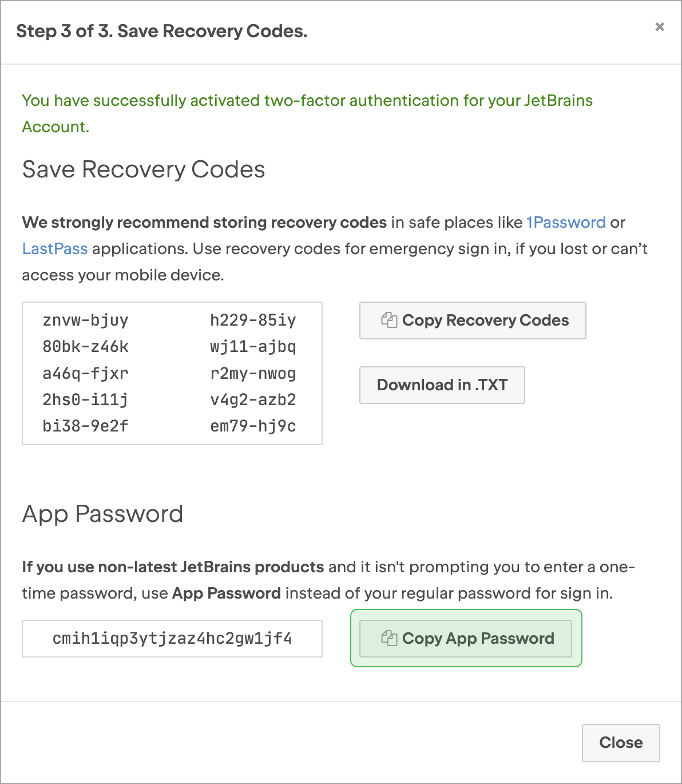Download recovery codes in .TXT

(x=442, y=385)
